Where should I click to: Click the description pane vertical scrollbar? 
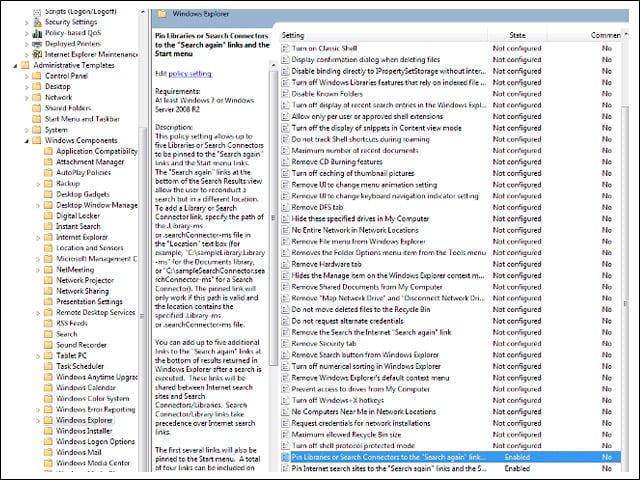pyautogui.click(x=273, y=218)
